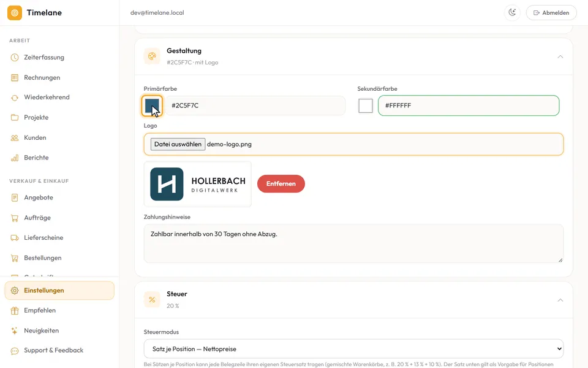The height and width of the screenshot is (368, 588).
Task: Click the Berichte bar chart icon
Action: coord(15,158)
